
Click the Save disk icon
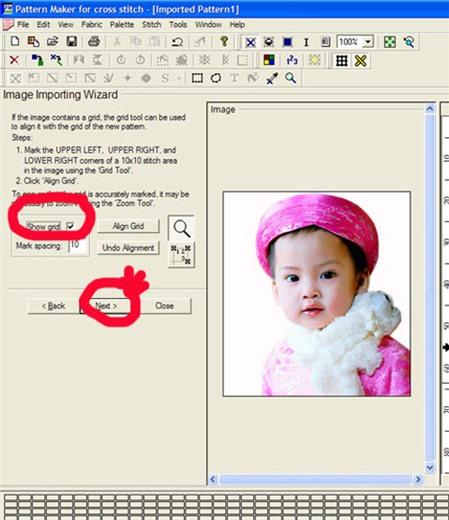(x=72, y=42)
